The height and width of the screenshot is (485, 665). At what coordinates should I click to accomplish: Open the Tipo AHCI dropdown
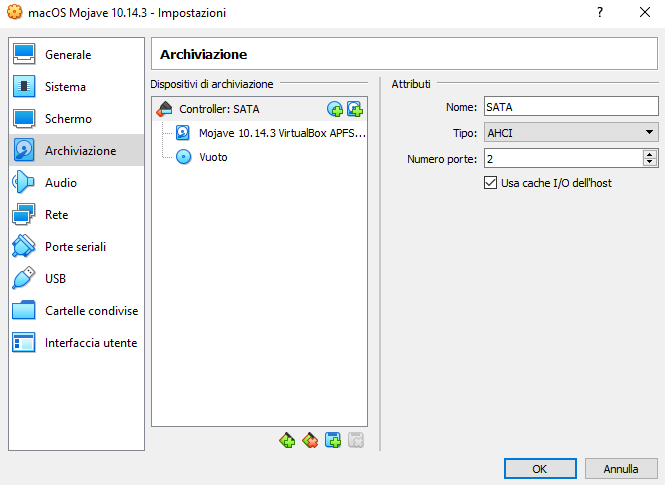click(571, 133)
